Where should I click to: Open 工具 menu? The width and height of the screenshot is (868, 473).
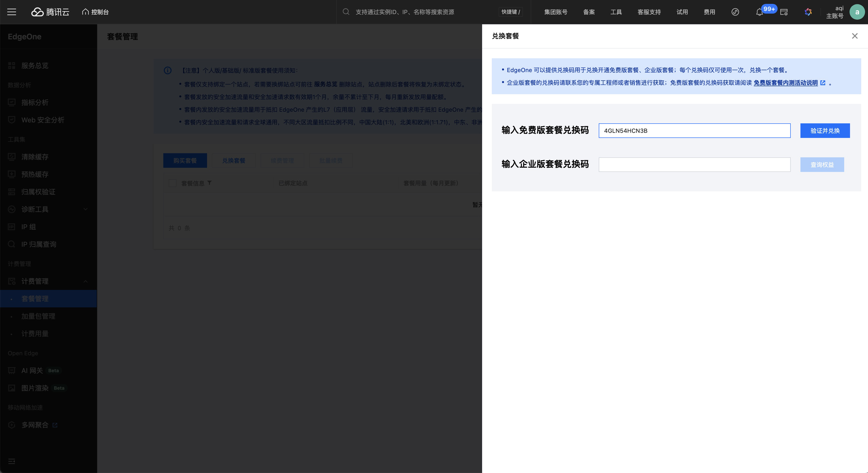(616, 12)
